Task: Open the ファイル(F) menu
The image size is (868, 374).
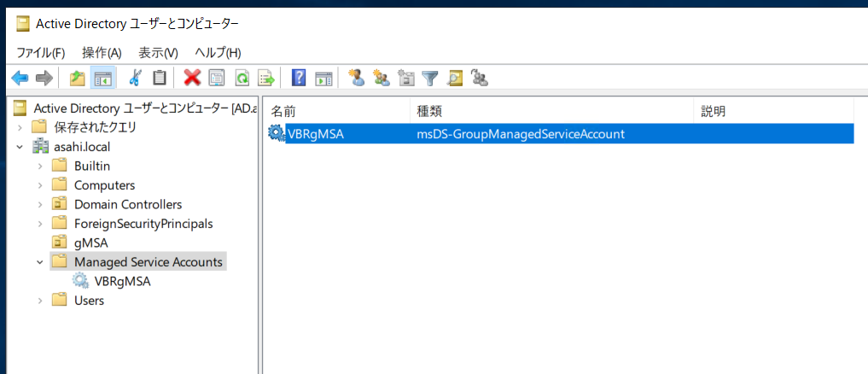Action: click(41, 53)
